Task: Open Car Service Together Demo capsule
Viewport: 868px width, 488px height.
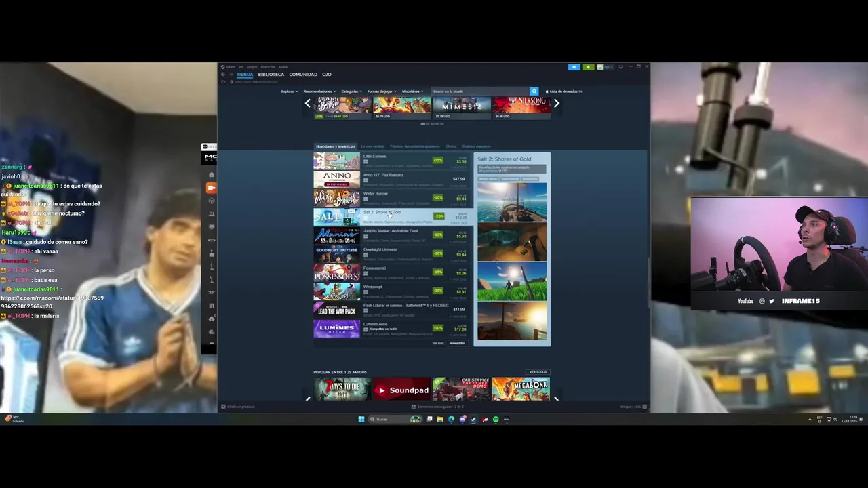Action: tap(462, 390)
